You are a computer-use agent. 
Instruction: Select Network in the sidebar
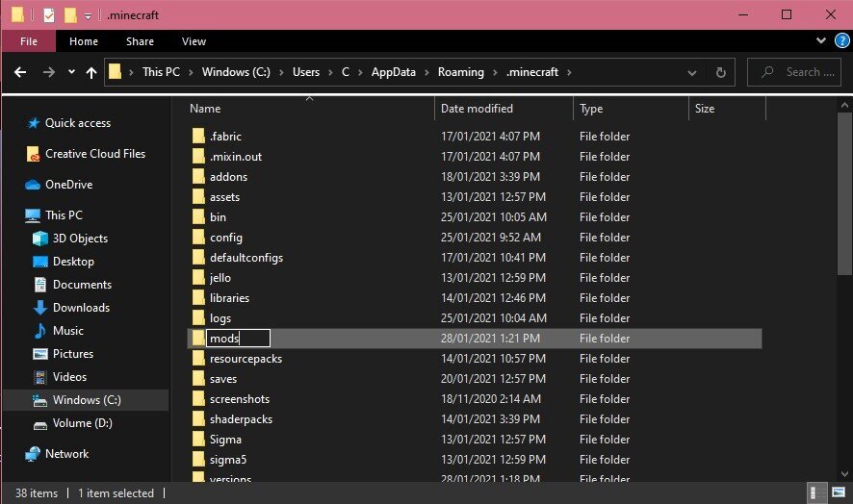66,453
